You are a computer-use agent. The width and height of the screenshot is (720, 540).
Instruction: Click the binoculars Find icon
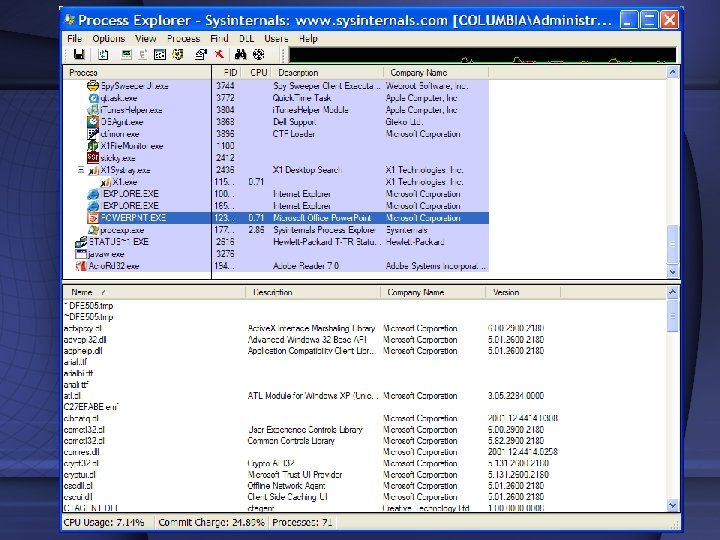coord(240,55)
